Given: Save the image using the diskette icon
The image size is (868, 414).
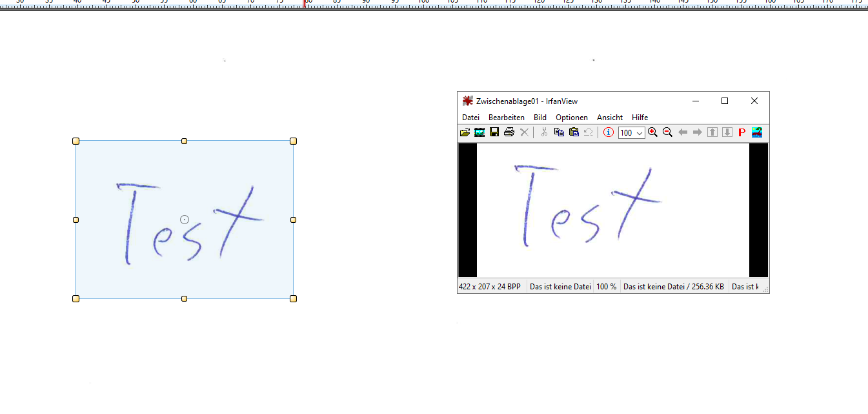Looking at the screenshot, I should (x=494, y=132).
